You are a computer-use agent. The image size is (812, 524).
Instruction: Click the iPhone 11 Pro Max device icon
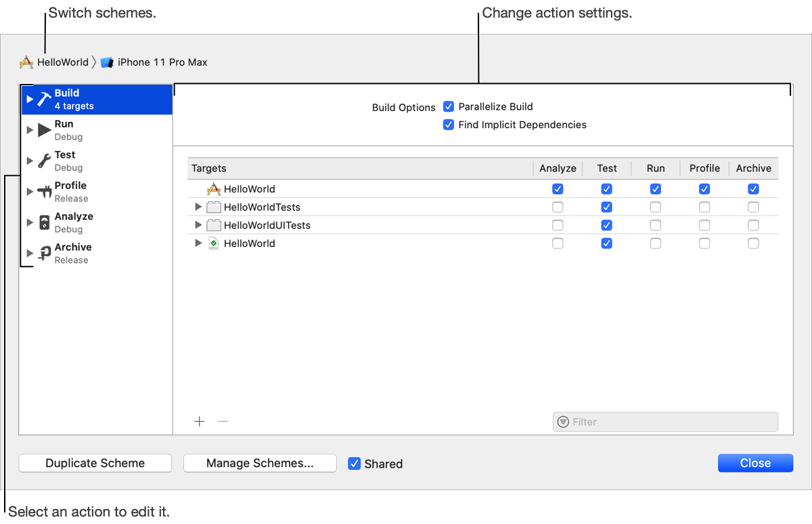pos(107,62)
